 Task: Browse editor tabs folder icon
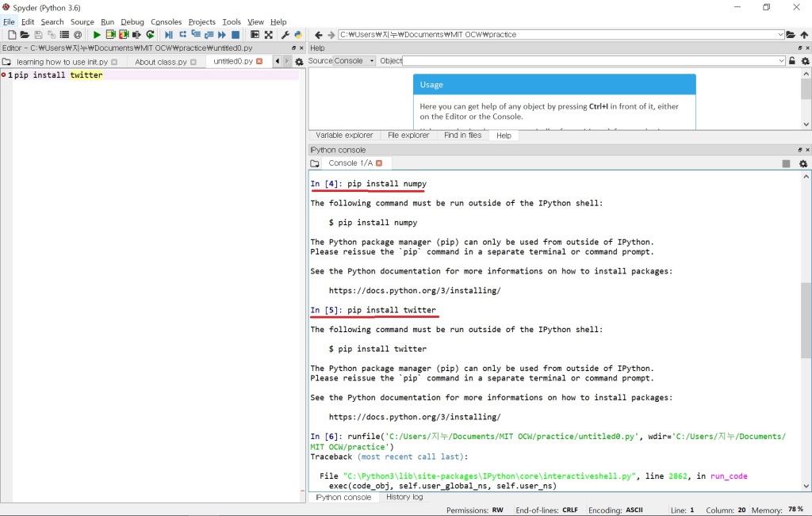point(6,62)
